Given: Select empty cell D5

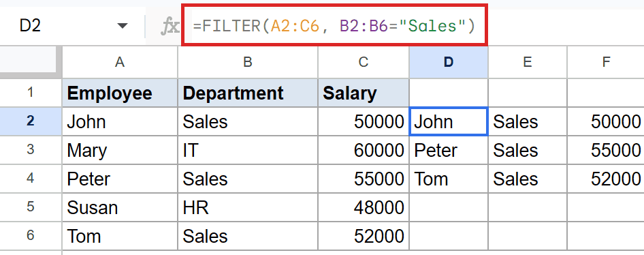Looking at the screenshot, I should [449, 207].
